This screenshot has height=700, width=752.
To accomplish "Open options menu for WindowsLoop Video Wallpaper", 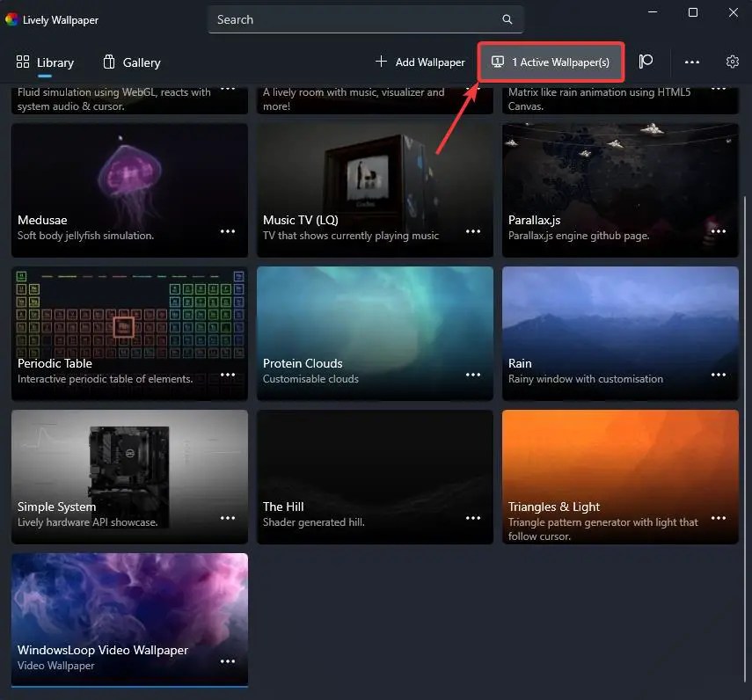I will point(227,661).
